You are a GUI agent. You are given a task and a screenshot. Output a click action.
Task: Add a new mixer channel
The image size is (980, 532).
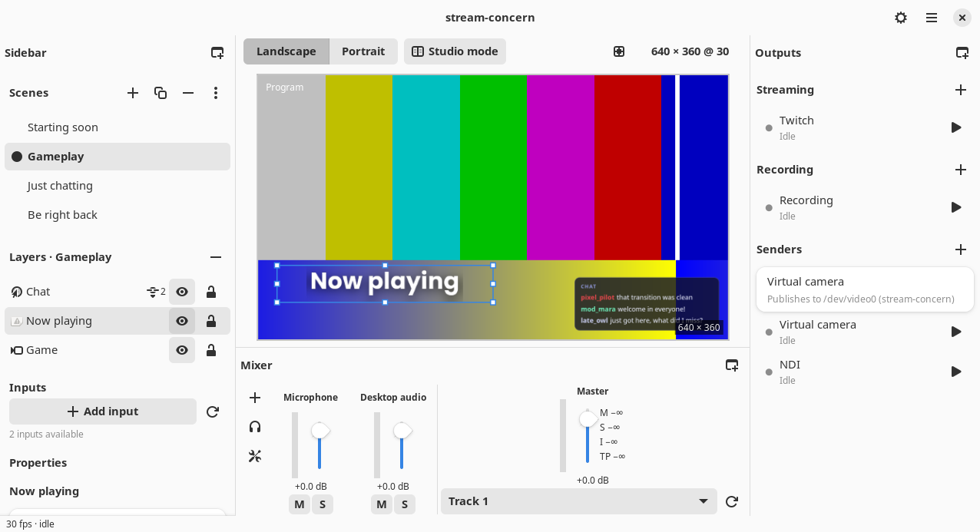point(255,398)
